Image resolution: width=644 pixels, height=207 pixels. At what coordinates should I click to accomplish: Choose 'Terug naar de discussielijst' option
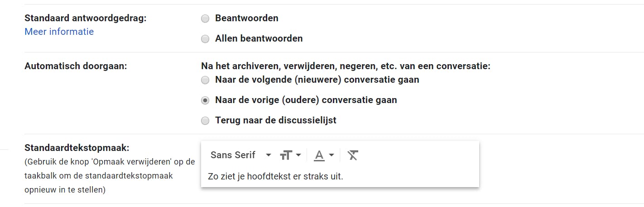pos(205,121)
